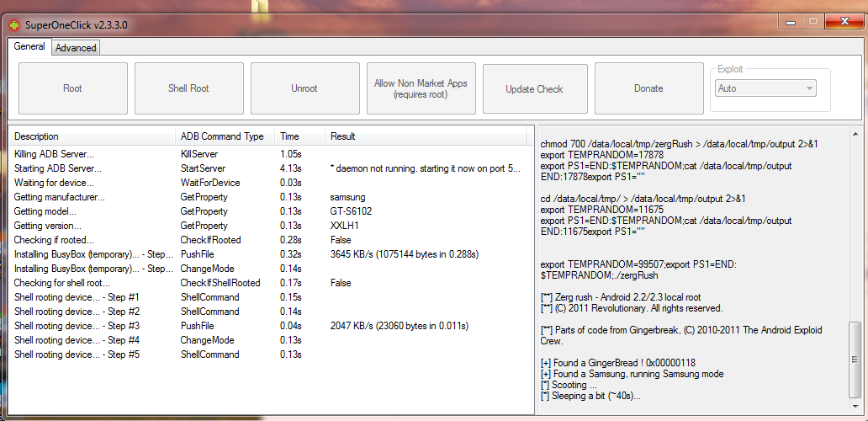Click the Update Check button
The image size is (868, 421).
(x=535, y=89)
